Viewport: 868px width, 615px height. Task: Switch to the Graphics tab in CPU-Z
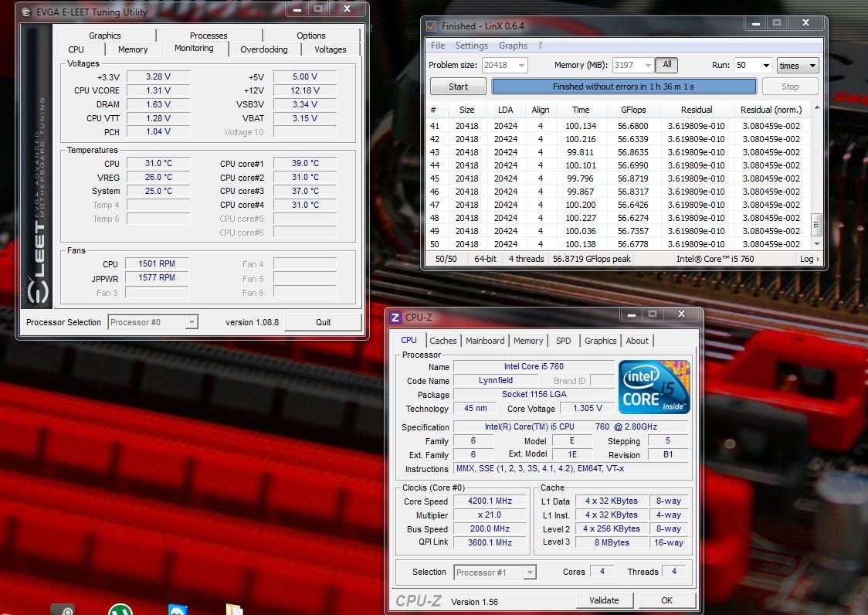click(600, 341)
